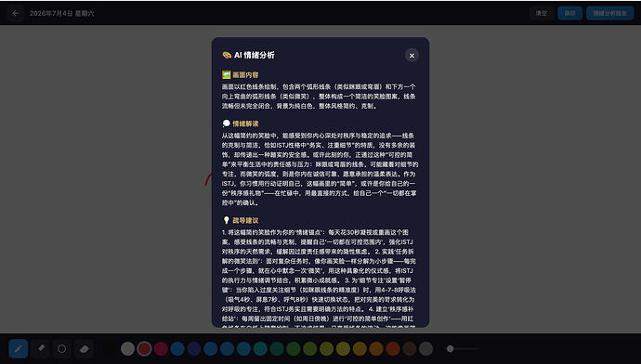The width and height of the screenshot is (641, 364).
Task: Activate the eraser tool
Action: tap(84, 348)
